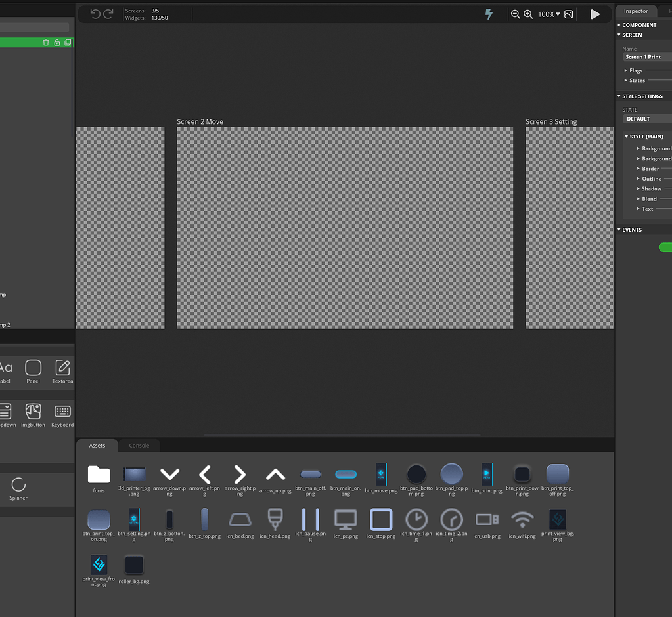The image size is (672, 617).
Task: Expand the Blend style property
Action: pyautogui.click(x=648, y=199)
